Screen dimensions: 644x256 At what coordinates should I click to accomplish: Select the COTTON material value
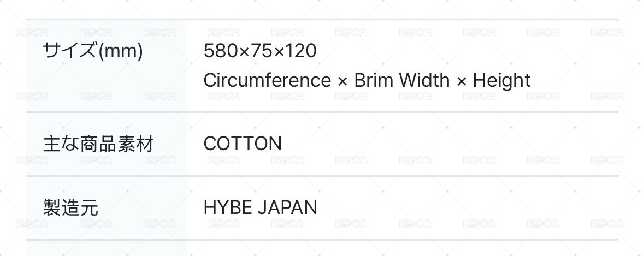pos(243,144)
